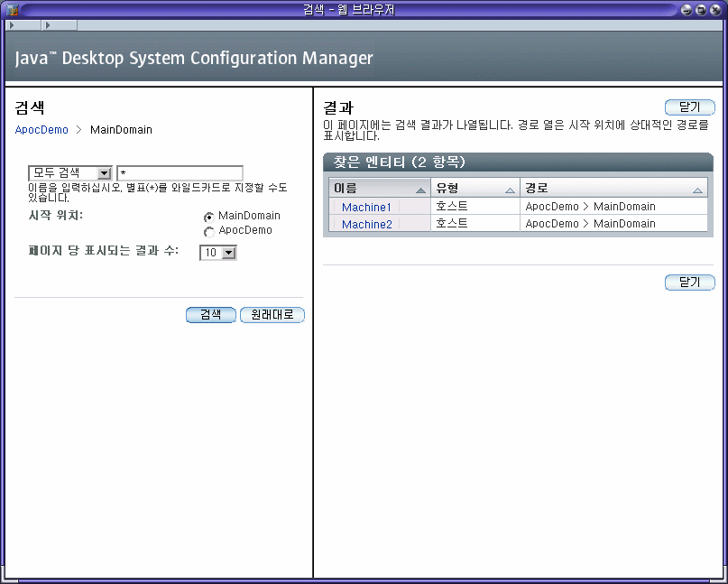Click 호스트 type cell in Machine1 row
Viewport: 728px width, 584px height.
click(475, 207)
